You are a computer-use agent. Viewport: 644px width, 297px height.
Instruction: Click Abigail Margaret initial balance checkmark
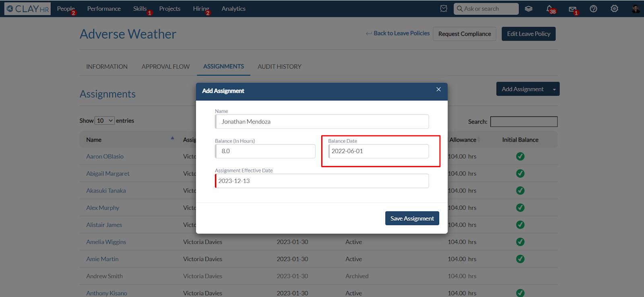click(520, 173)
